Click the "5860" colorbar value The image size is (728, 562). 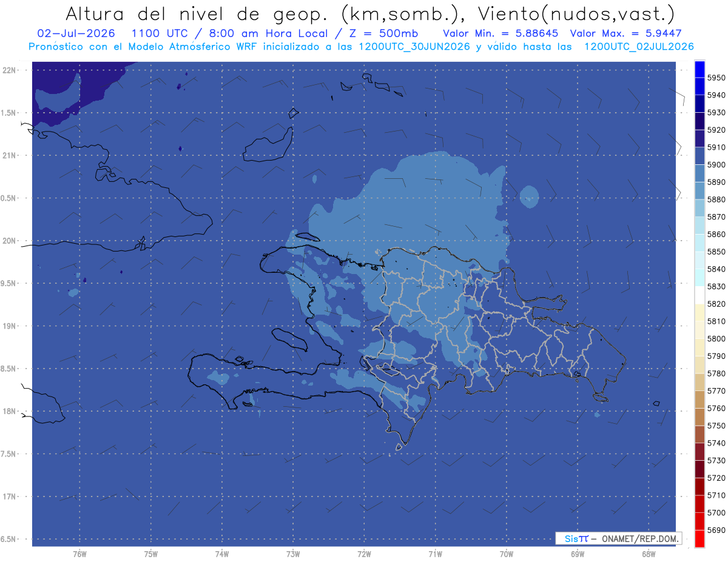tap(716, 234)
